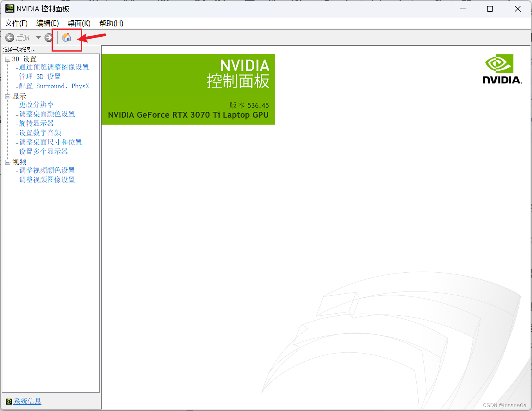532x411 pixels.
Task: Select 管理 3D 设置
Action: coord(40,77)
